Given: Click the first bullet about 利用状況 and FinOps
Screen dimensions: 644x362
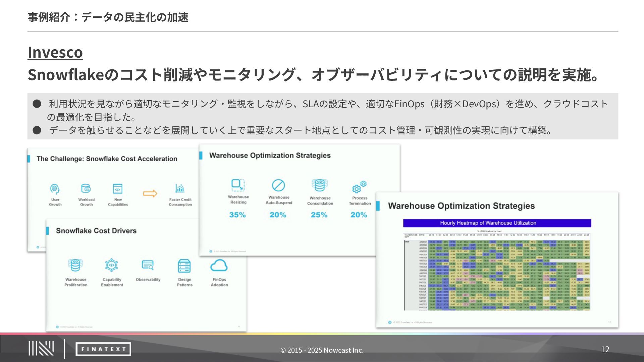Looking at the screenshot, I should tap(320, 110).
